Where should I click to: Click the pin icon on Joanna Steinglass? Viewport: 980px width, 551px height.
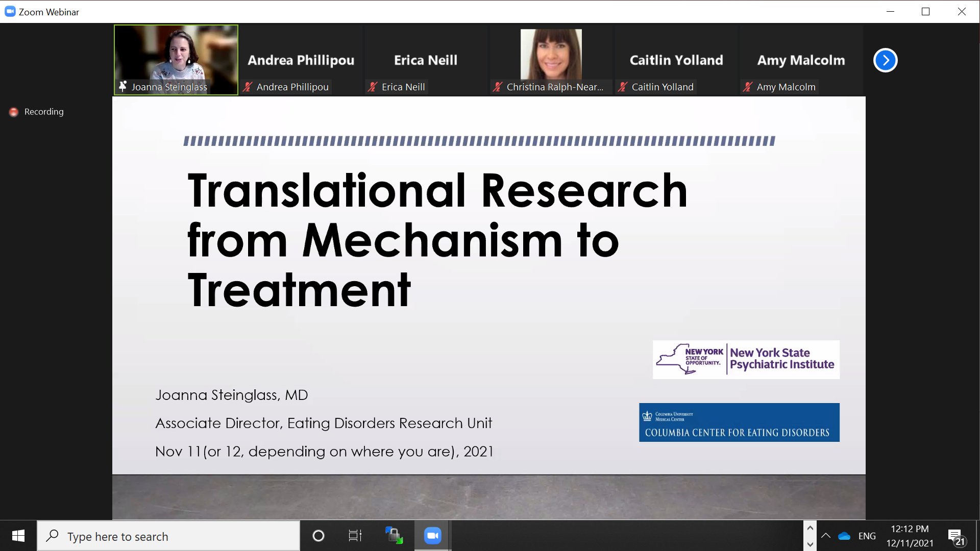point(122,87)
